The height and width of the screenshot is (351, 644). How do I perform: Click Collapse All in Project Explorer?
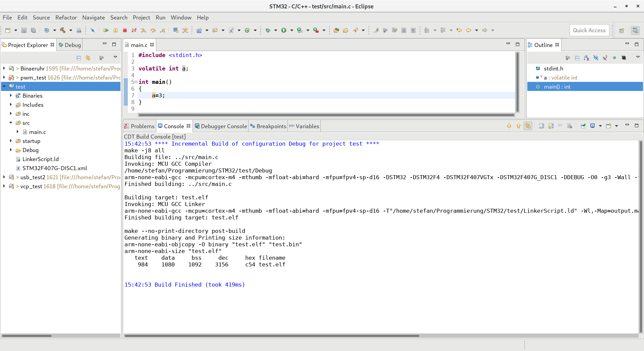pos(78,58)
